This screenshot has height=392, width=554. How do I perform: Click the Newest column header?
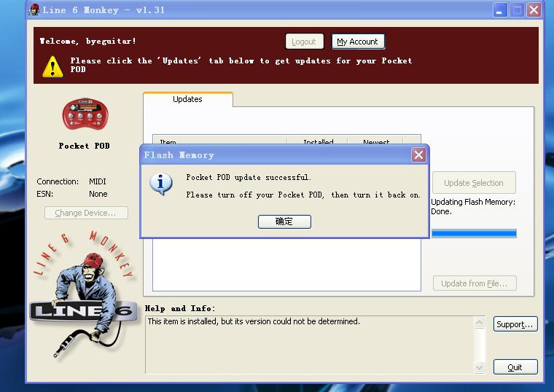(x=375, y=141)
